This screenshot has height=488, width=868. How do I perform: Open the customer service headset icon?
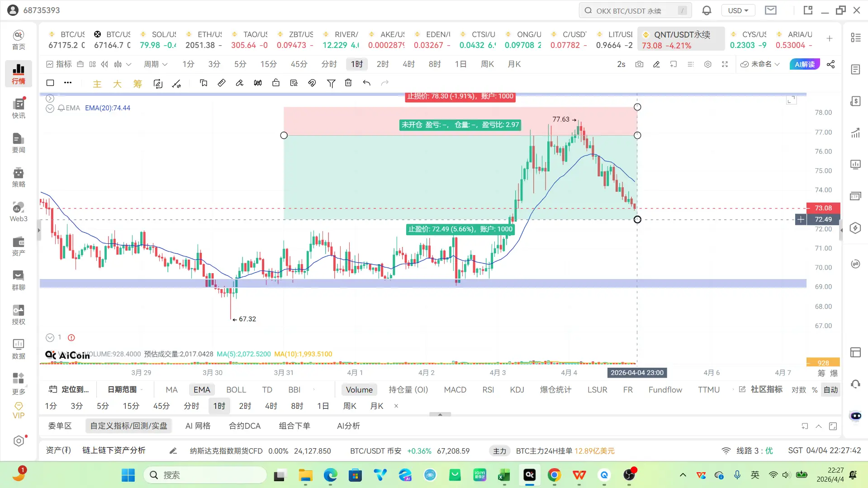coord(855,384)
